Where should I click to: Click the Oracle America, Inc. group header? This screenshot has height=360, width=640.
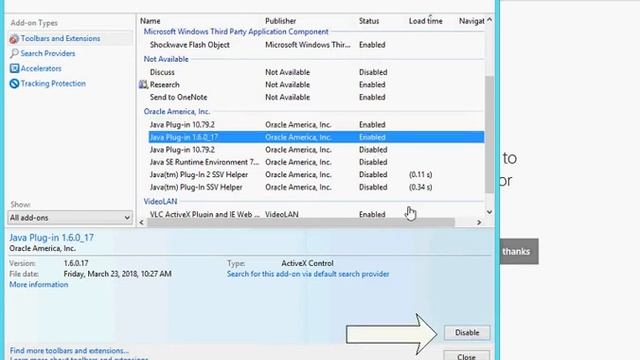pyautogui.click(x=177, y=111)
